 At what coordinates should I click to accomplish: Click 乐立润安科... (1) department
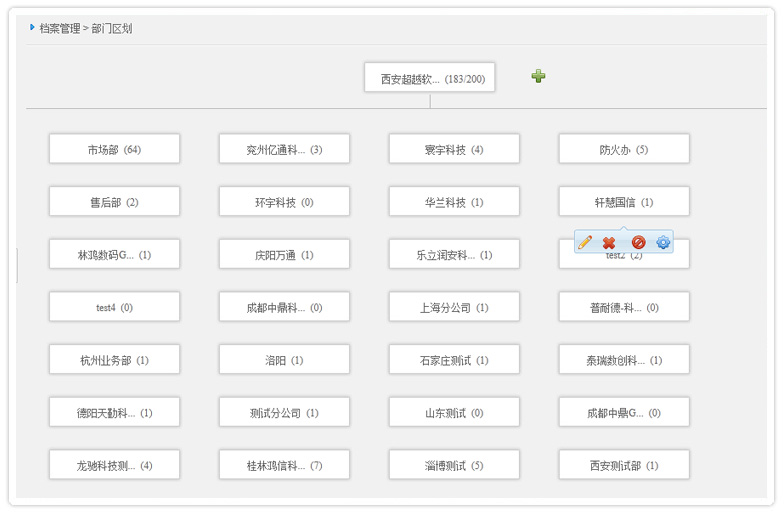pyautogui.click(x=454, y=254)
